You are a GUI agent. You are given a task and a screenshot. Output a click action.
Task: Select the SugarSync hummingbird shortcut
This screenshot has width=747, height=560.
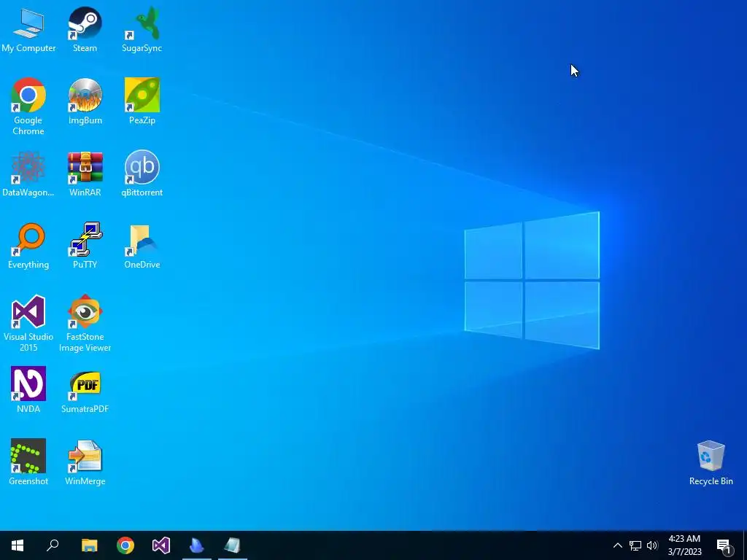(x=142, y=29)
